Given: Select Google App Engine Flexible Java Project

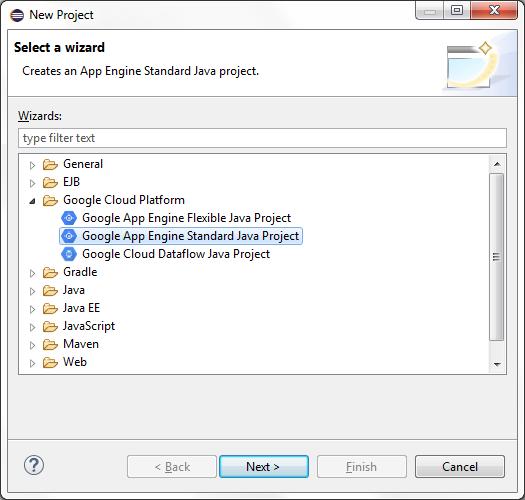Looking at the screenshot, I should point(186,218).
